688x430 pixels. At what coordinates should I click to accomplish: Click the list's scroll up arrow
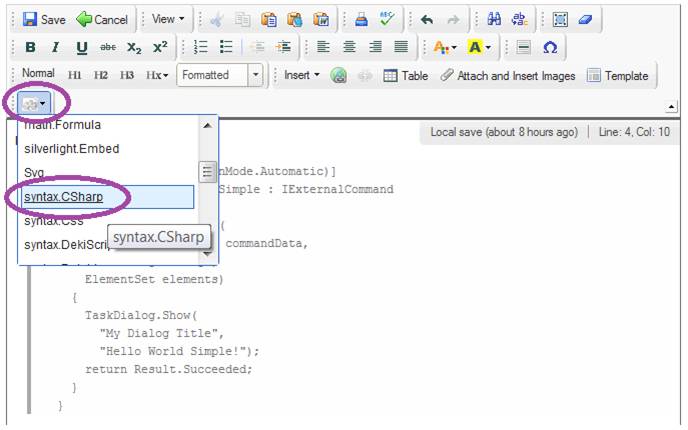click(208, 125)
